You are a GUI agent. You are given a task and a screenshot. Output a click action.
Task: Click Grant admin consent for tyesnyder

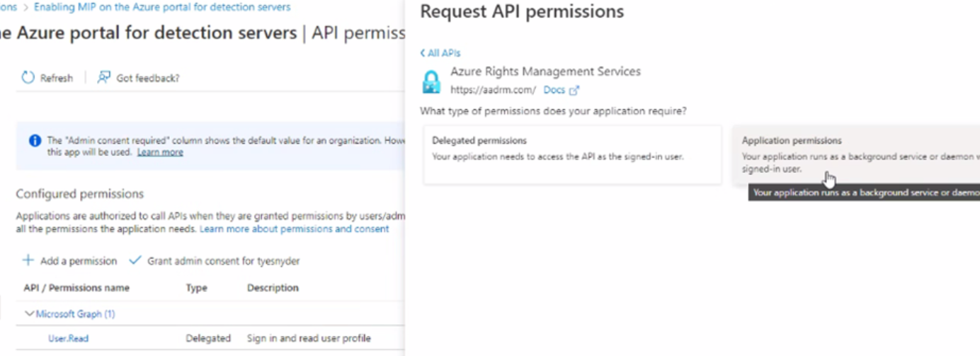tap(224, 261)
